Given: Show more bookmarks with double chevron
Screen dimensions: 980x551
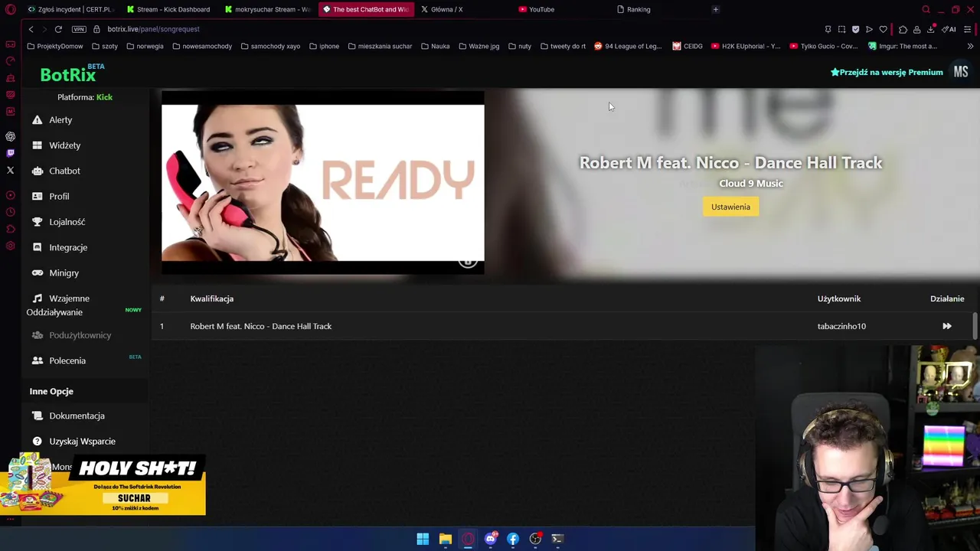Looking at the screenshot, I should point(970,46).
